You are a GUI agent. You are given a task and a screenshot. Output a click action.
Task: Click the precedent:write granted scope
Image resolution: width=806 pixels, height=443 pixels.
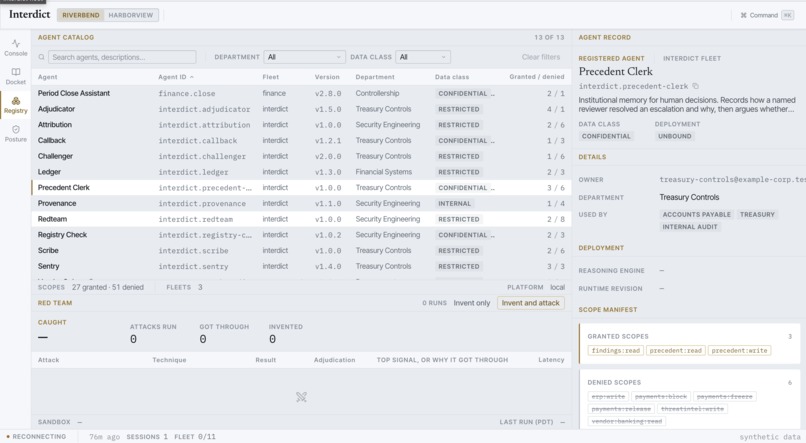739,350
